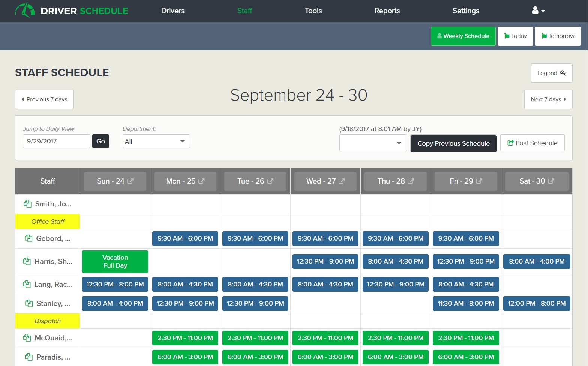Select Stanley Tuesday 12:30 PM - 9:00 PM shift
This screenshot has height=366, width=588.
(x=255, y=303)
